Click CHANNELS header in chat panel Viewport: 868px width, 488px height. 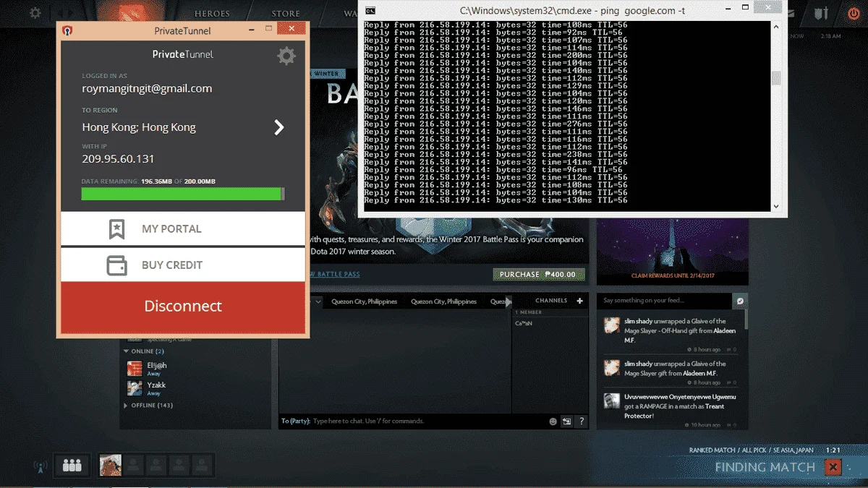551,301
